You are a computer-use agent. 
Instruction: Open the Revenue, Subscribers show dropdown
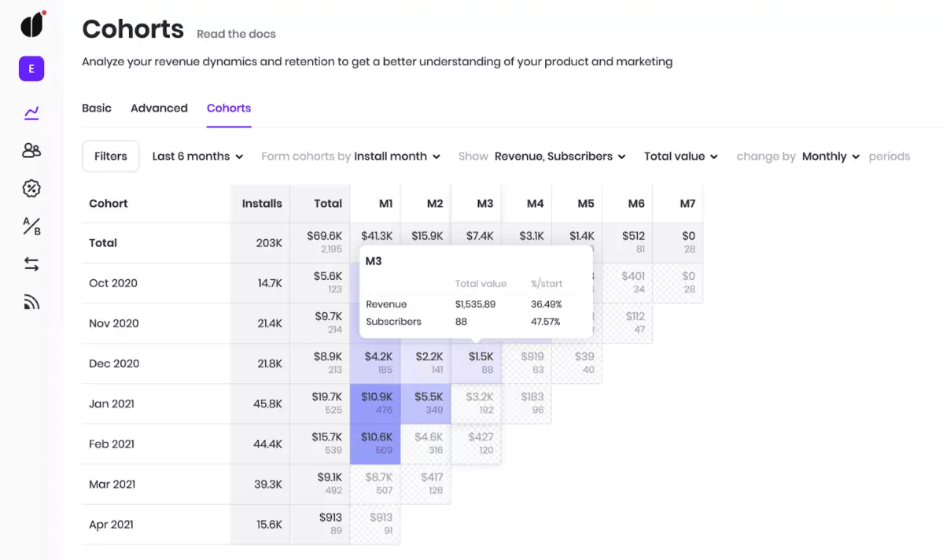(x=560, y=157)
